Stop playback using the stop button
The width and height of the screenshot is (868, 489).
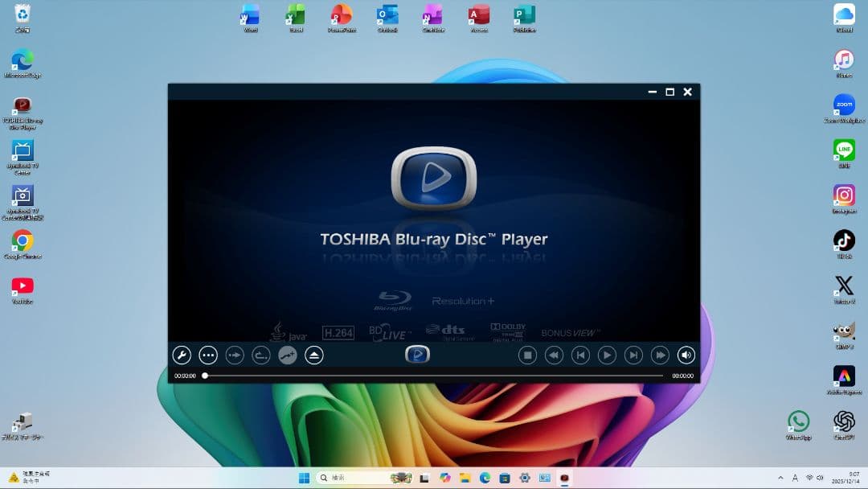527,355
